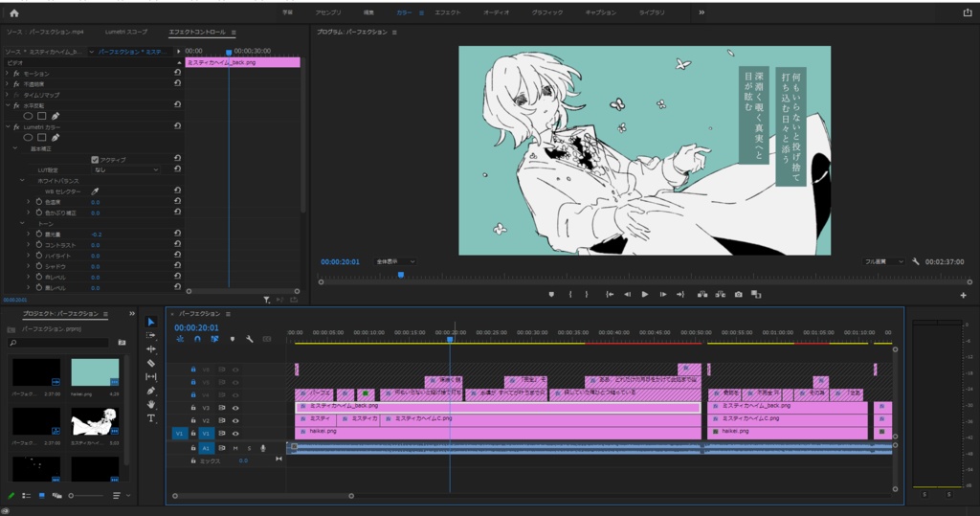Open the Source monitor tab

(45, 32)
